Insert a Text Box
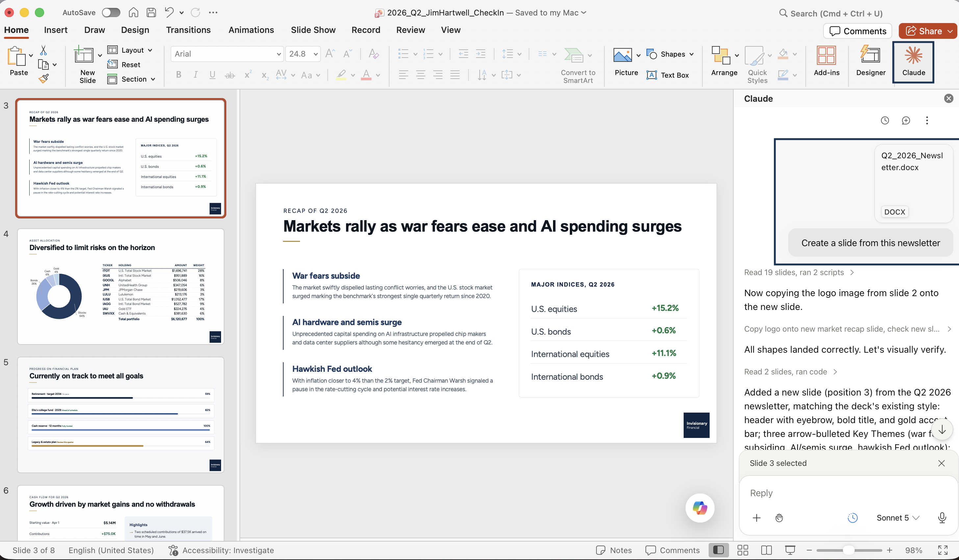The width and height of the screenshot is (959, 560). click(668, 75)
